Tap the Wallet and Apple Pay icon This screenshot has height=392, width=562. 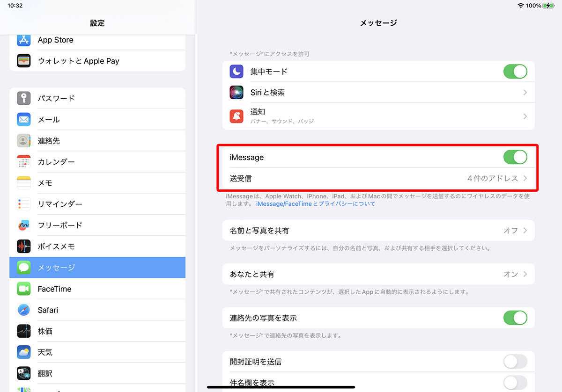coord(24,61)
